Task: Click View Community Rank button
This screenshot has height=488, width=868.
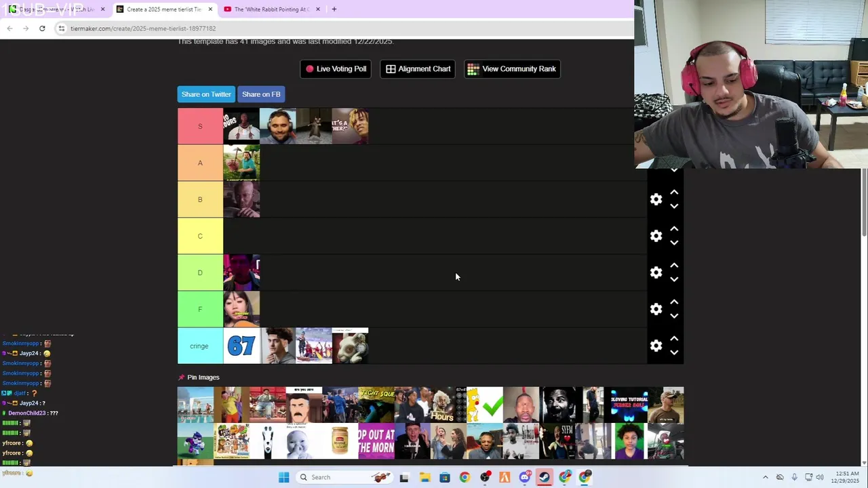Action: coord(512,68)
